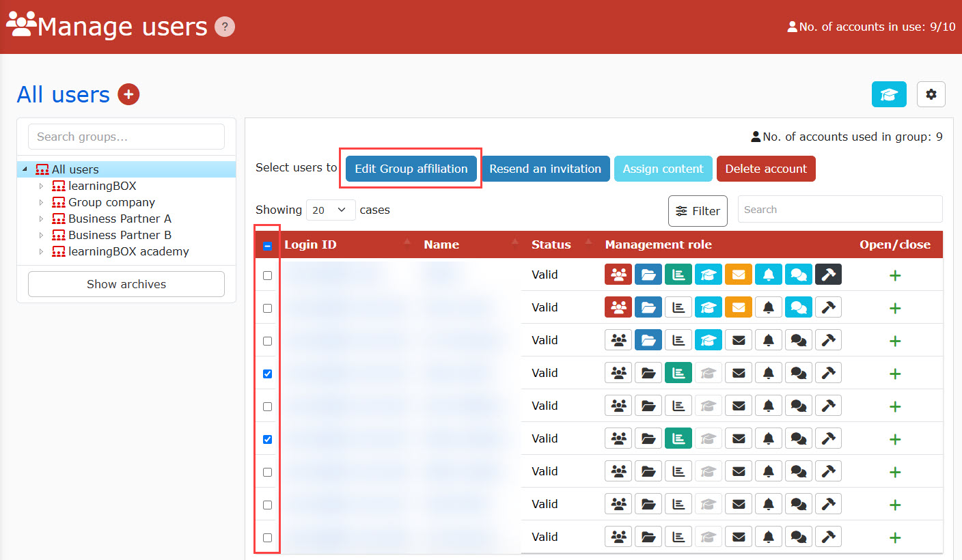
Task: Click first row's dark hammer role icon
Action: 828,275
